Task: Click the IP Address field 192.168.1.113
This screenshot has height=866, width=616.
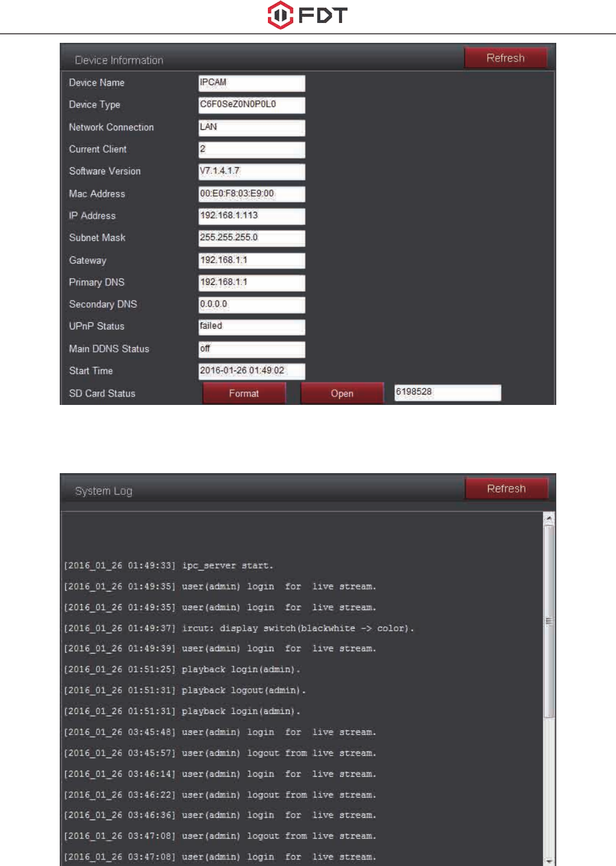Action: [252, 216]
